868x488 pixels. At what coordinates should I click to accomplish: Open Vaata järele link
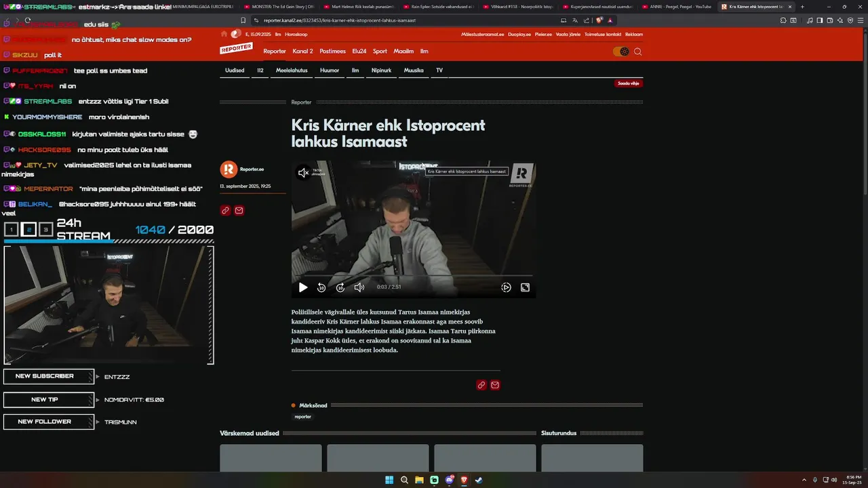(x=568, y=34)
